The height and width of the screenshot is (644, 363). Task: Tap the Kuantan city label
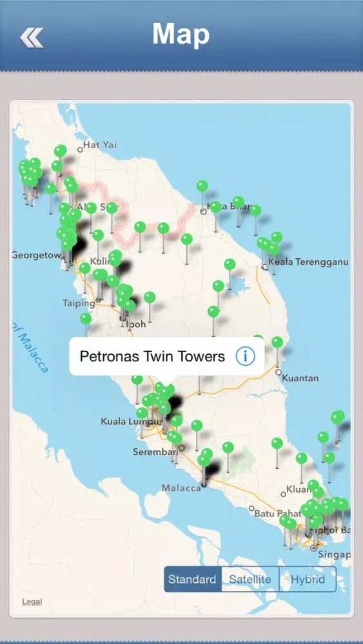[300, 378]
